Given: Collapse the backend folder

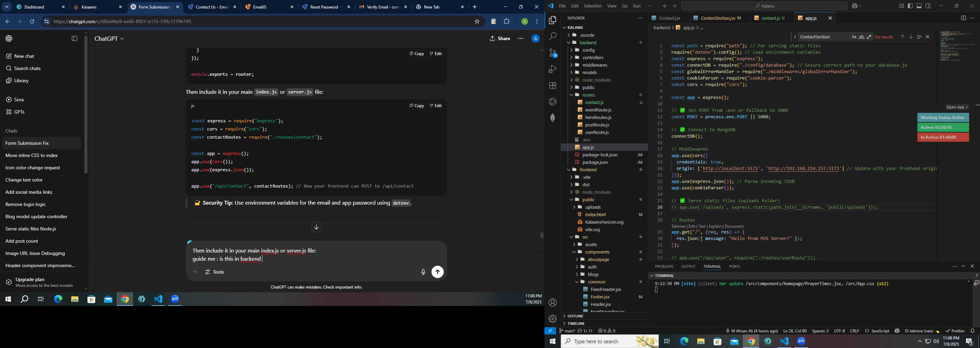Looking at the screenshot, I should point(604,42).
